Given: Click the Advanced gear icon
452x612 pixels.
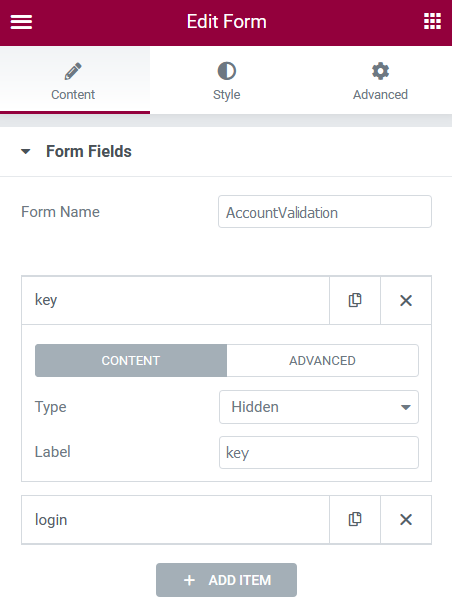Looking at the screenshot, I should (380, 71).
